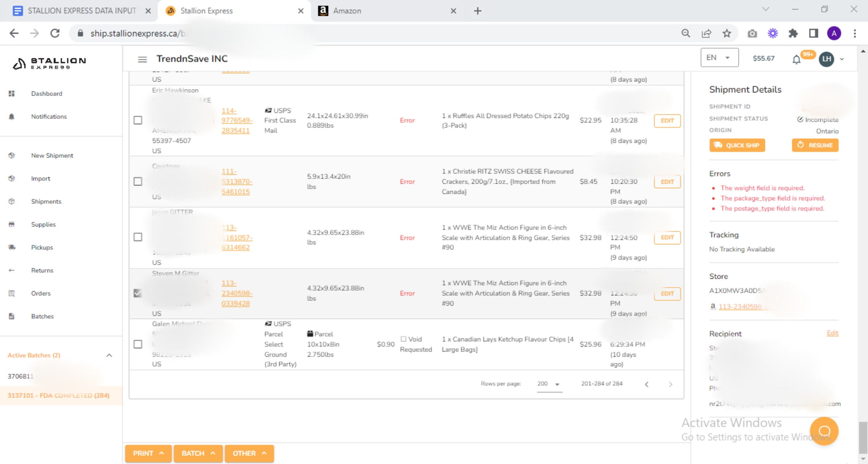
Task: Check the Ruffles All Dressed Chips row checkbox
Action: 138,120
